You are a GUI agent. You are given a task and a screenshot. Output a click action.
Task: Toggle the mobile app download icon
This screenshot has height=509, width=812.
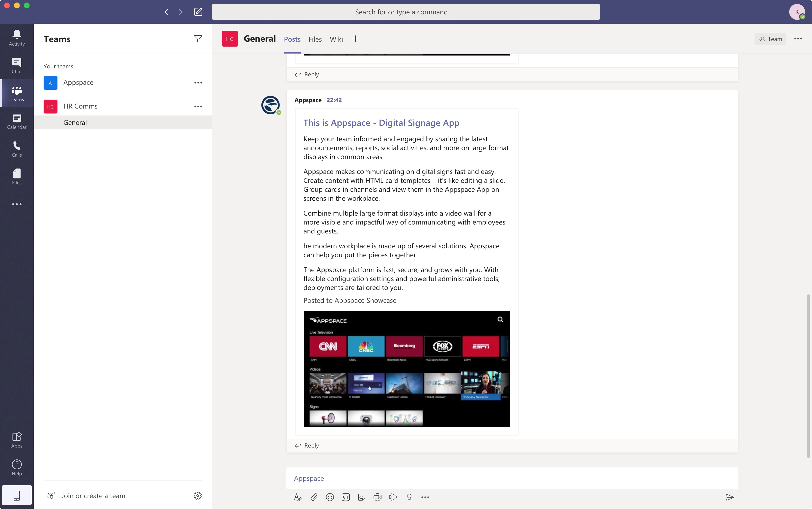coord(17,495)
